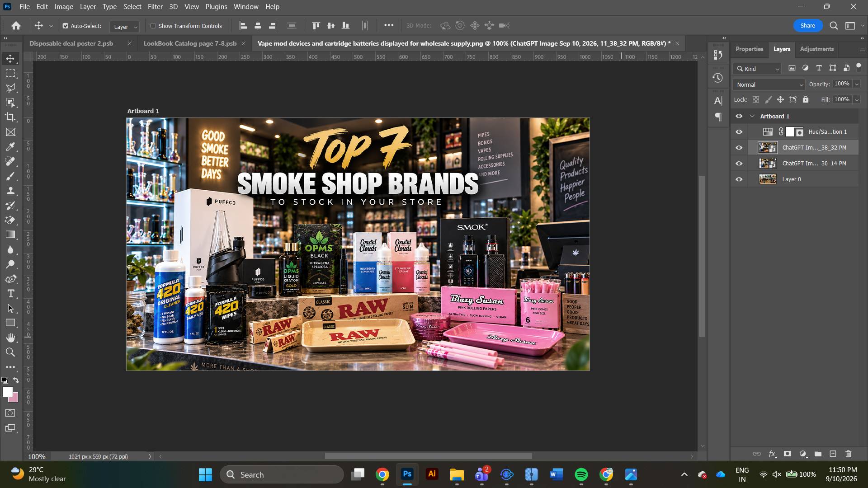The height and width of the screenshot is (488, 868).
Task: Select the Crop tool
Action: click(x=10, y=117)
